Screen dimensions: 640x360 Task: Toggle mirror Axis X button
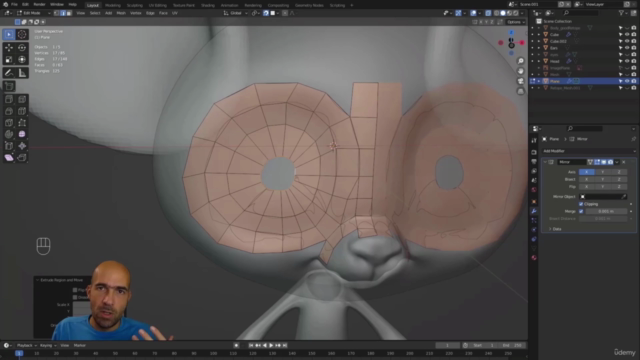tap(587, 172)
